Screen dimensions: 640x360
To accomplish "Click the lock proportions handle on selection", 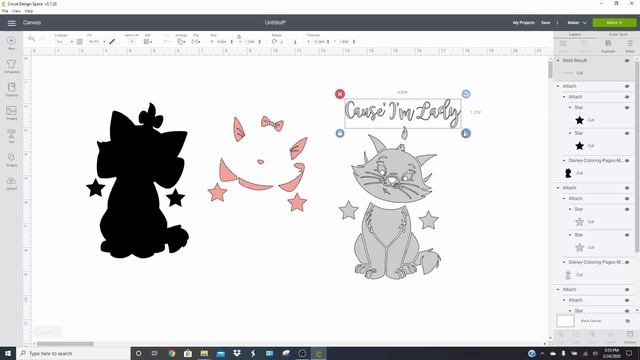I will point(340,133).
